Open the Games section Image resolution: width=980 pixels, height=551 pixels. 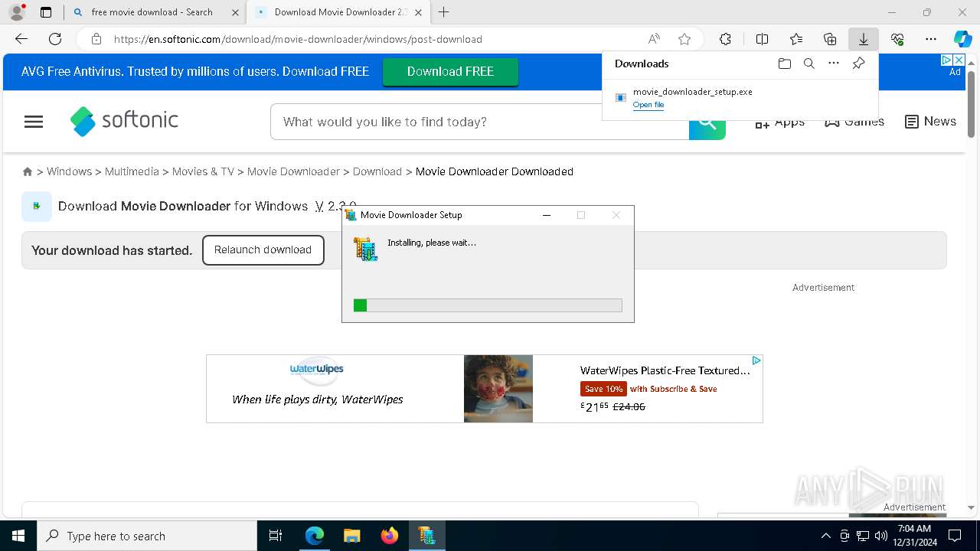[x=854, y=122]
